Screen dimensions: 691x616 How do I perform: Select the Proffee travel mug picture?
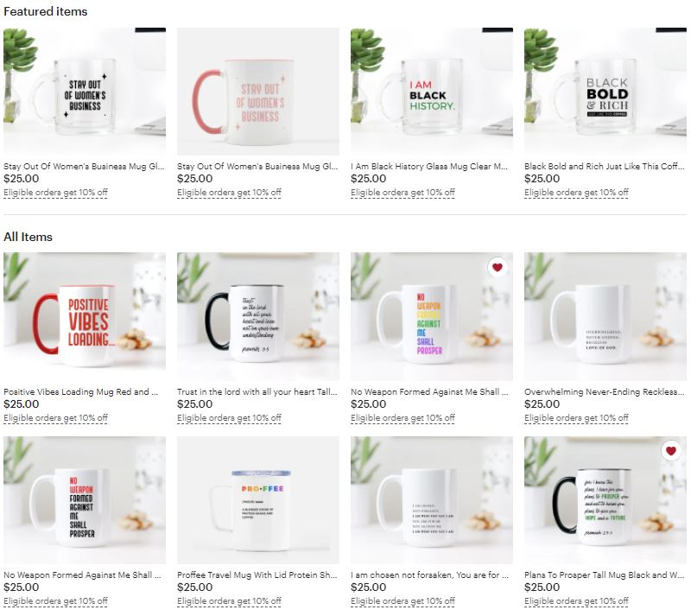(x=258, y=500)
